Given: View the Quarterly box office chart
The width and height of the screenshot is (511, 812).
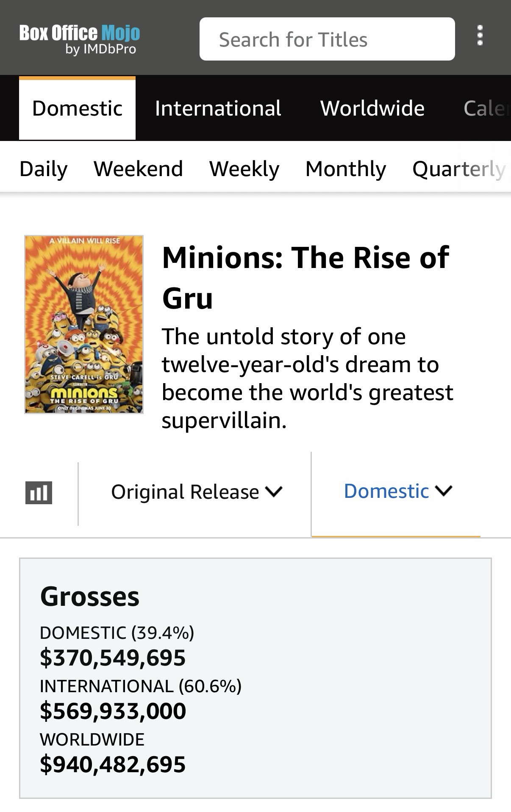Looking at the screenshot, I should point(458,169).
